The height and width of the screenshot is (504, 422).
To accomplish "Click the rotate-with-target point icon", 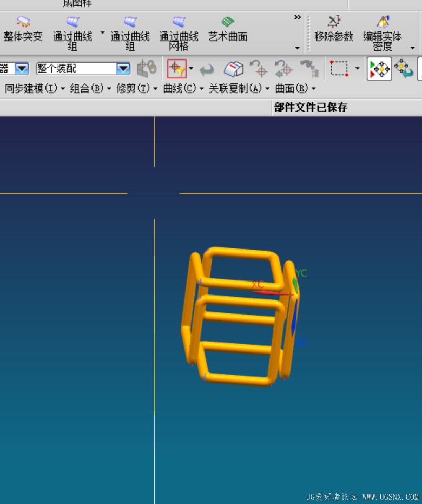I will pyautogui.click(x=259, y=68).
